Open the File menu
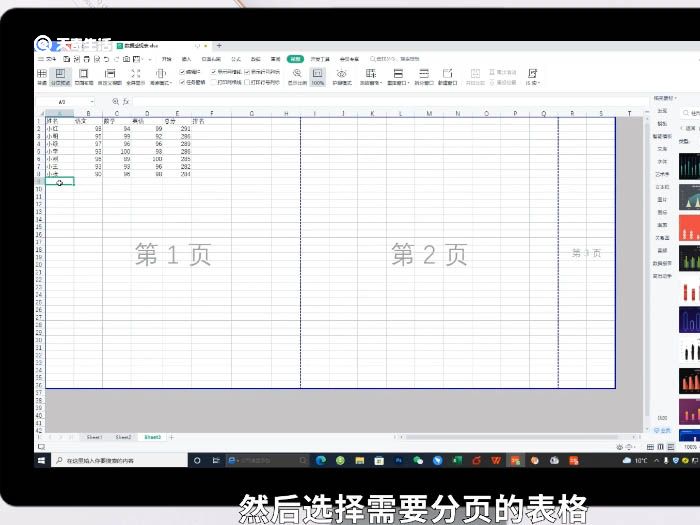 (47, 59)
